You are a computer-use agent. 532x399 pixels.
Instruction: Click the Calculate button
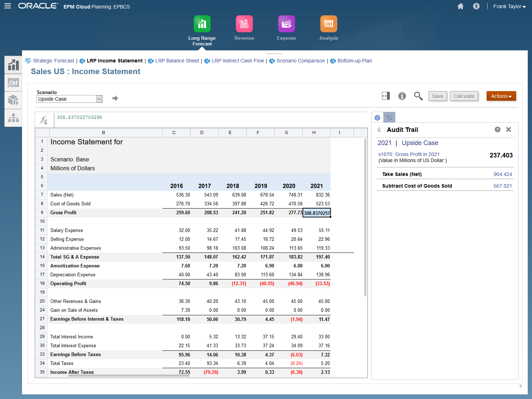click(464, 96)
